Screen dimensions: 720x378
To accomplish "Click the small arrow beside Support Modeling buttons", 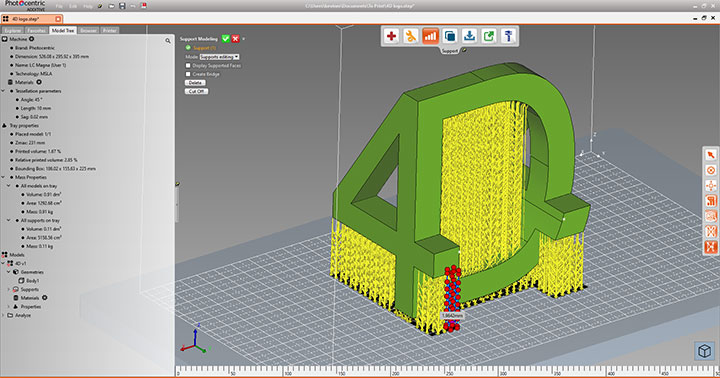I will [243, 39].
